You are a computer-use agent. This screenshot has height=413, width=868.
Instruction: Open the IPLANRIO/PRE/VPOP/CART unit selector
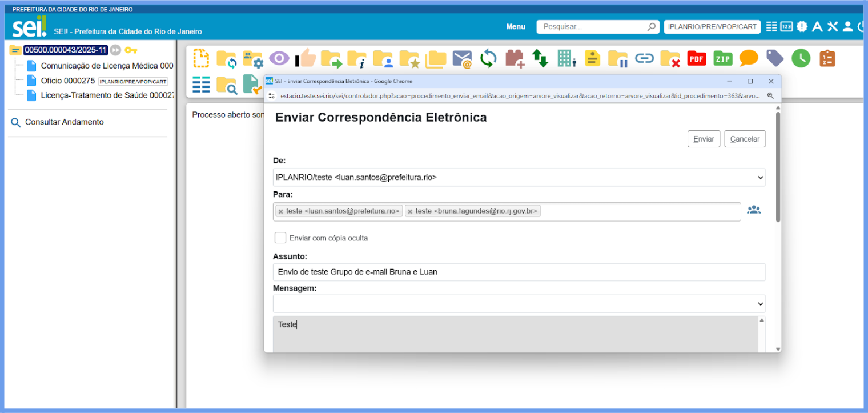pos(712,27)
